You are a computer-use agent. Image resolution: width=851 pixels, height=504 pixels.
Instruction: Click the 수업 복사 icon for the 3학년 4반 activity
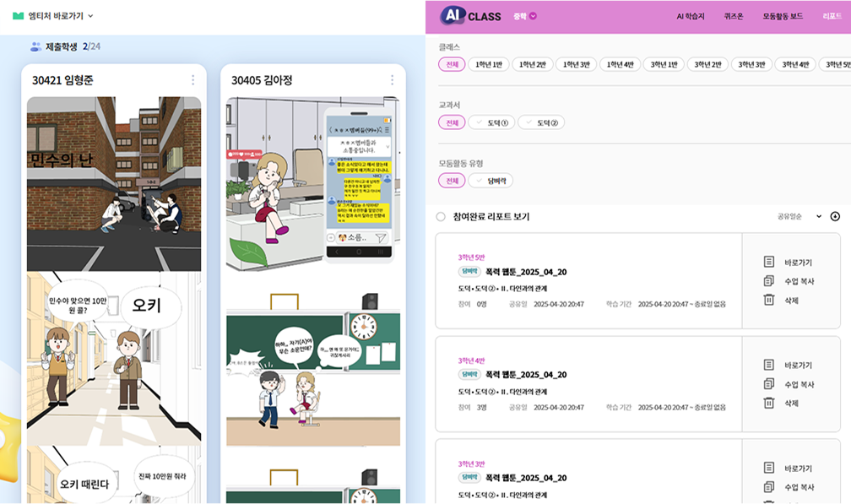[x=769, y=384]
